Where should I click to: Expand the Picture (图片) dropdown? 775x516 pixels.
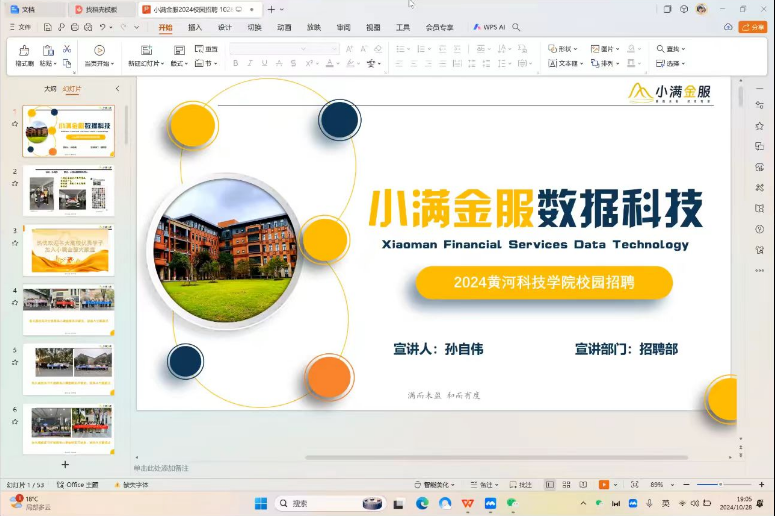[617, 49]
